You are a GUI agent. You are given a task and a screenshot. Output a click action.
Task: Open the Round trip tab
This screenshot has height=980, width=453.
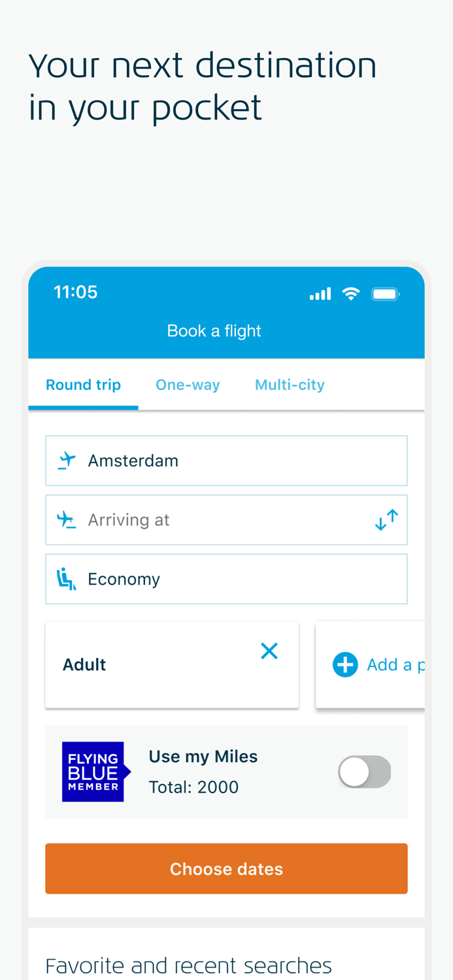pyautogui.click(x=83, y=385)
